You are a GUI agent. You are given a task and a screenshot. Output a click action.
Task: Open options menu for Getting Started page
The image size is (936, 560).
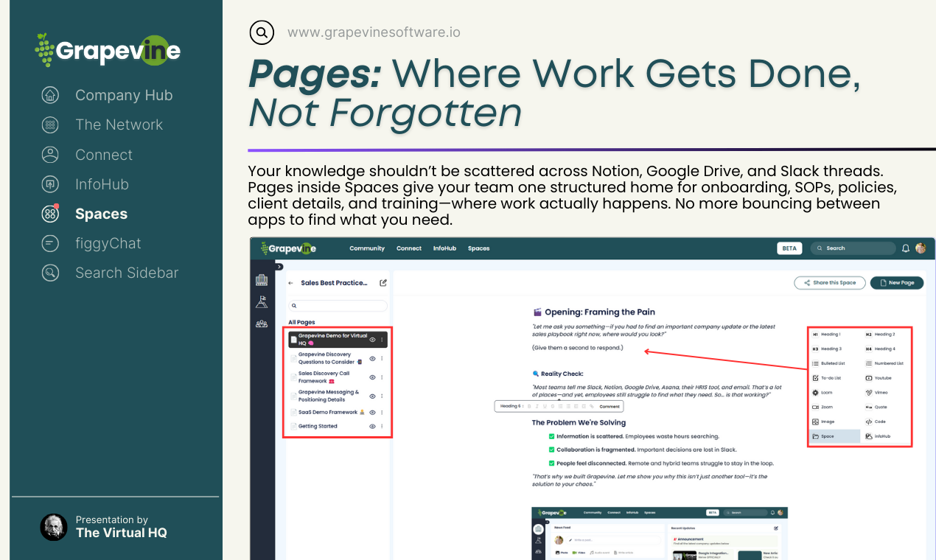coord(382,427)
